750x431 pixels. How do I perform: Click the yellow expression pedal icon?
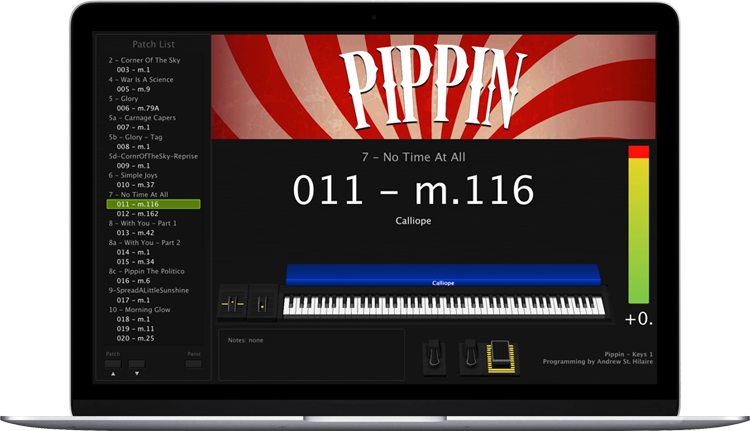coord(501,357)
